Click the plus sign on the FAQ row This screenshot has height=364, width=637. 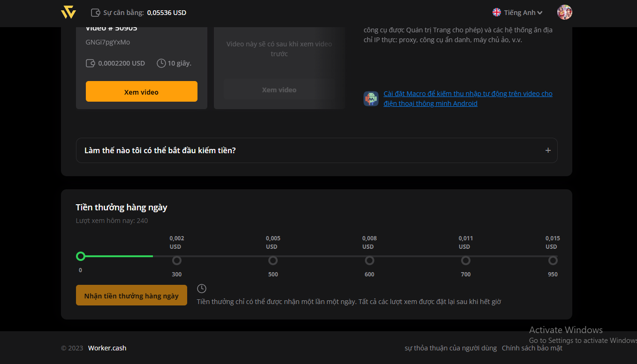tap(548, 150)
